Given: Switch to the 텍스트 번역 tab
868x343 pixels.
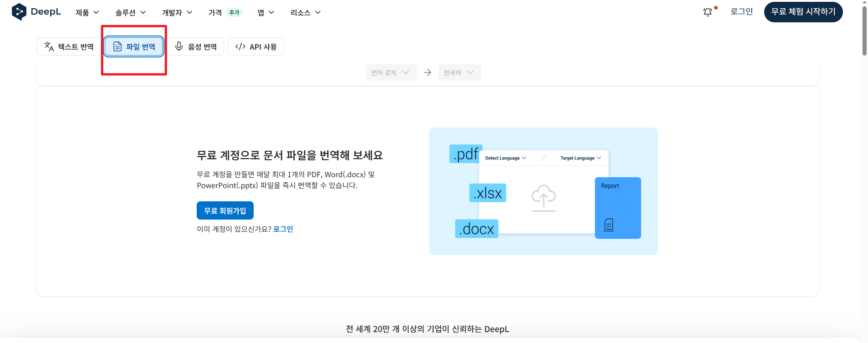Looking at the screenshot, I should [68, 46].
